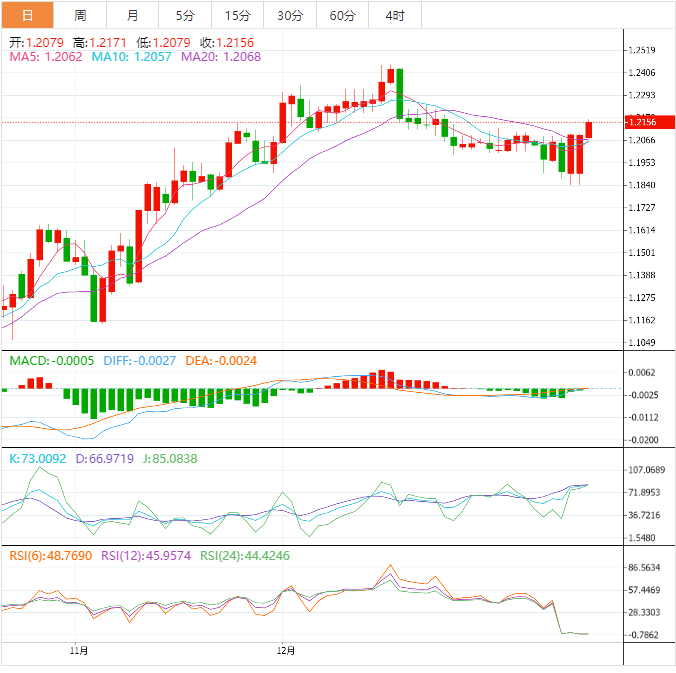Click the DIFF:-0.0027 indicator label
The width and height of the screenshot is (676, 673).
click(x=140, y=361)
